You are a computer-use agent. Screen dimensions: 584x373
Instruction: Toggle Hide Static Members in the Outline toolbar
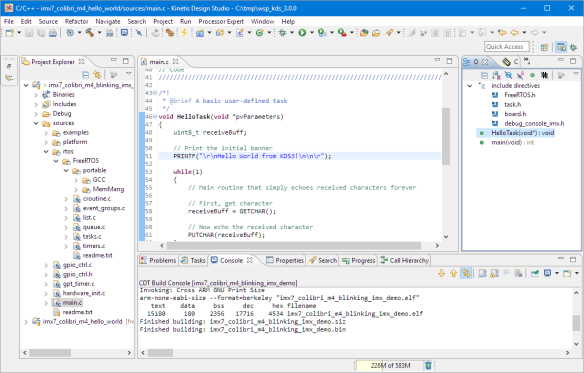(x=520, y=75)
